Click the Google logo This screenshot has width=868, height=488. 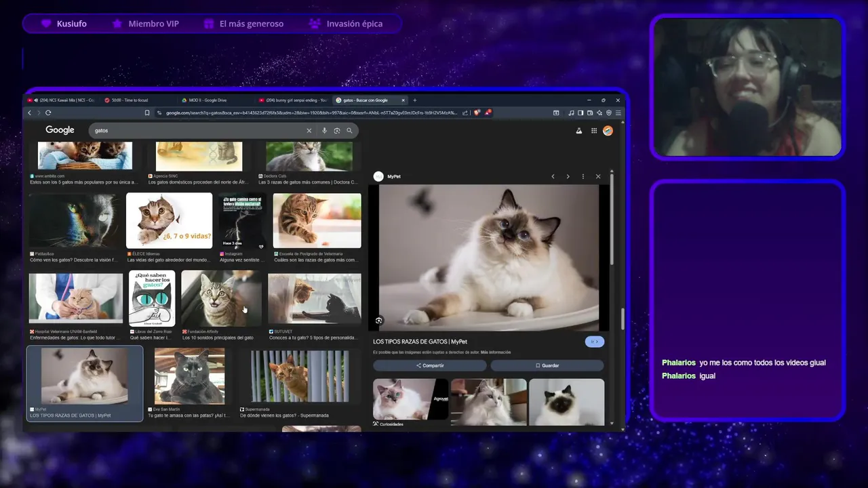click(x=60, y=130)
